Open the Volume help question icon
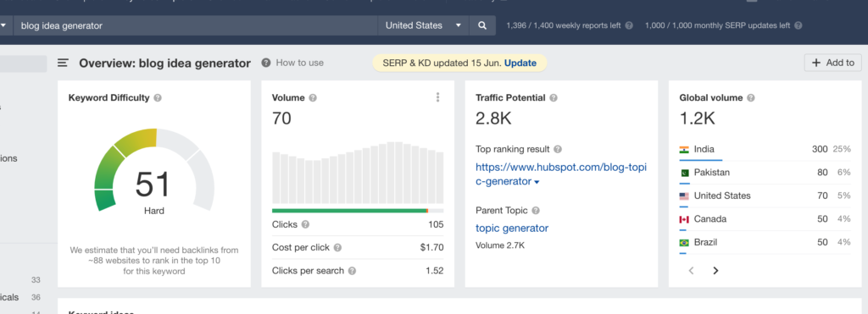The height and width of the screenshot is (314, 868). [313, 98]
